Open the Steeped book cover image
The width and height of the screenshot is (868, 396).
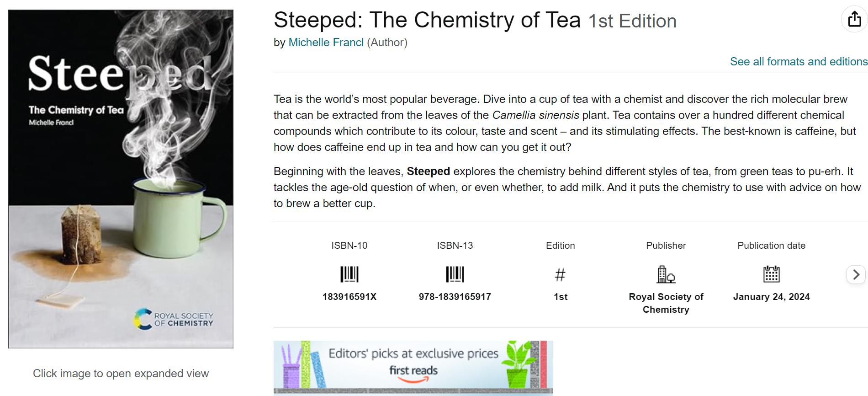click(121, 179)
